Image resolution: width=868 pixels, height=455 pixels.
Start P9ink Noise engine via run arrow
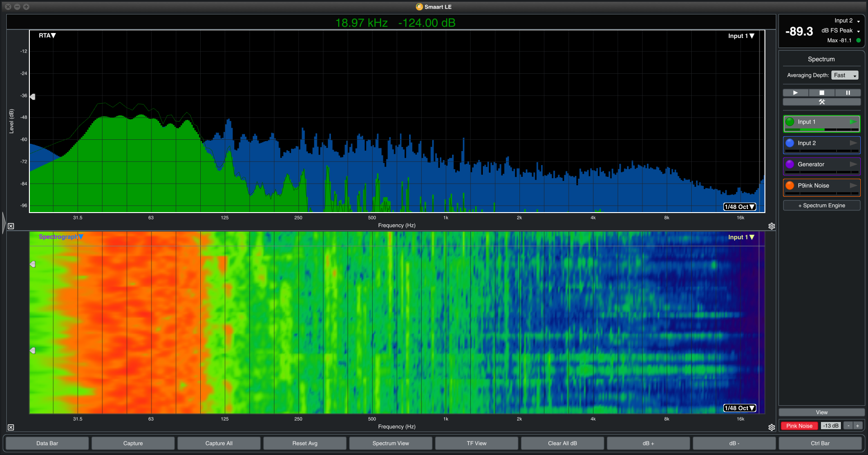click(853, 185)
